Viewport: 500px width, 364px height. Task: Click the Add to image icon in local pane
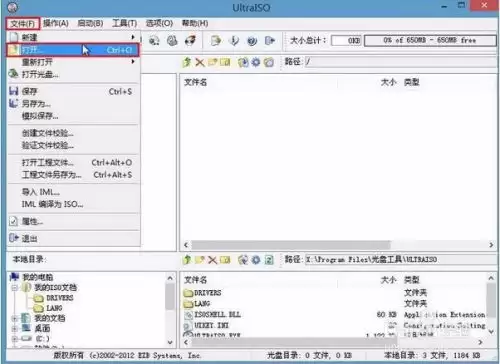[x=243, y=260]
